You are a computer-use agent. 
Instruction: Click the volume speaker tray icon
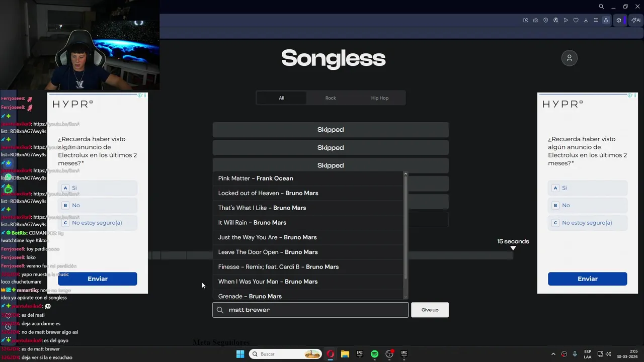click(x=608, y=354)
